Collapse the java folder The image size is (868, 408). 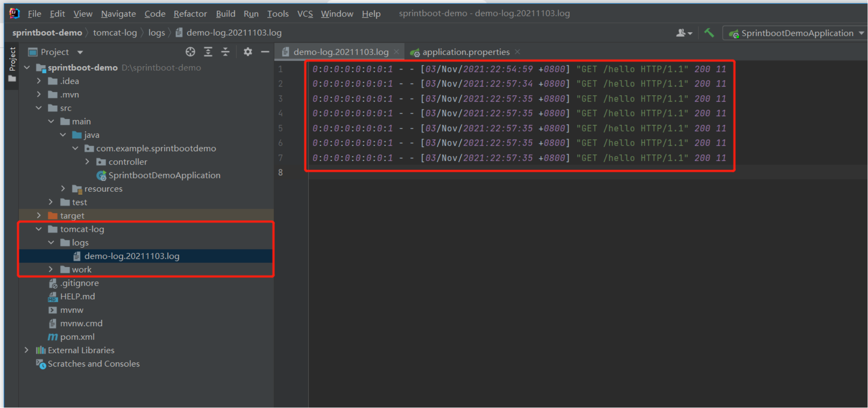63,135
